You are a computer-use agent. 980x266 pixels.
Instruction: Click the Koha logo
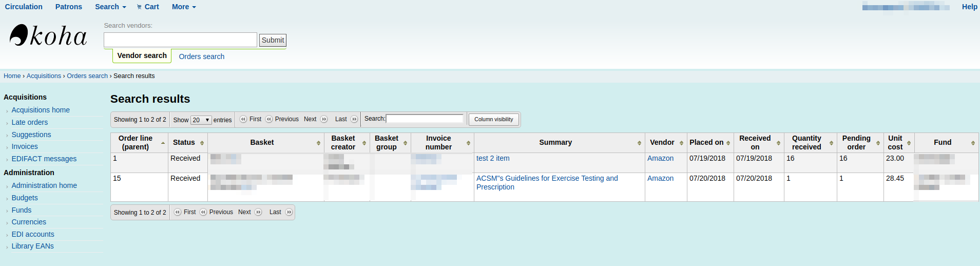coord(48,36)
